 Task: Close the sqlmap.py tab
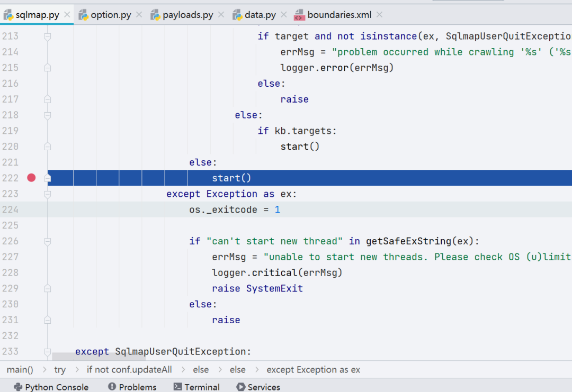(67, 15)
